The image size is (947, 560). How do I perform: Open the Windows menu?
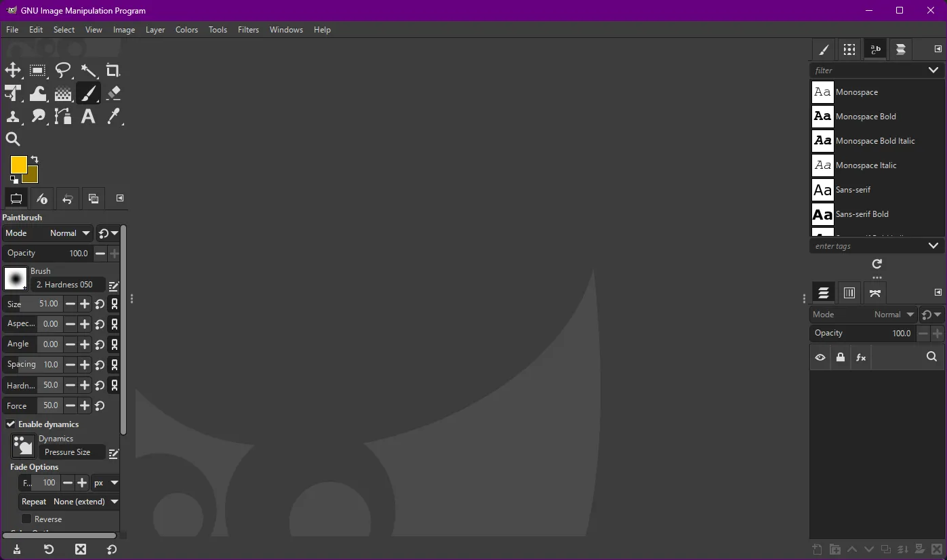286,30
